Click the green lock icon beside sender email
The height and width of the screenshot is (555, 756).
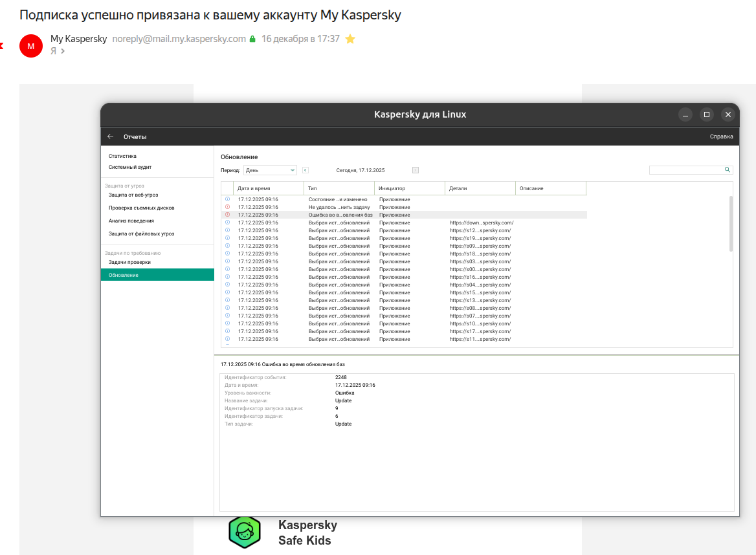(x=252, y=39)
